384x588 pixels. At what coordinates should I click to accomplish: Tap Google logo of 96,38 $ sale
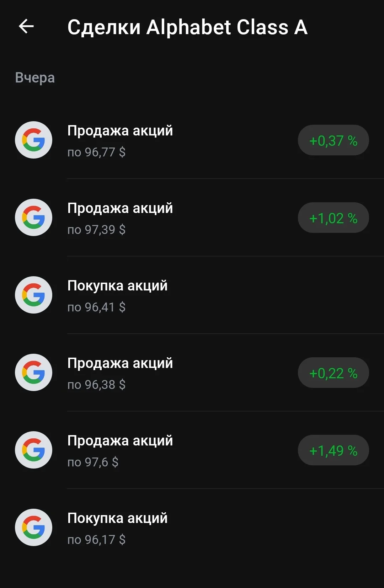click(33, 373)
